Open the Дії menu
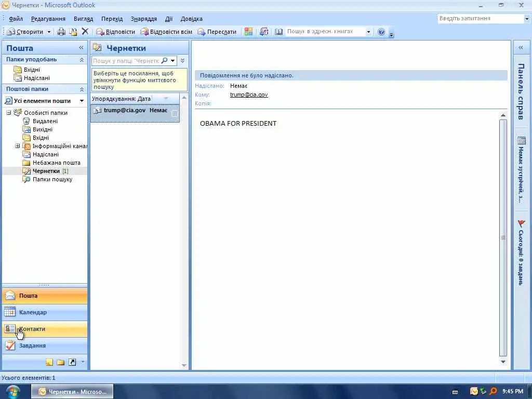This screenshot has height=399, width=532. point(169,19)
